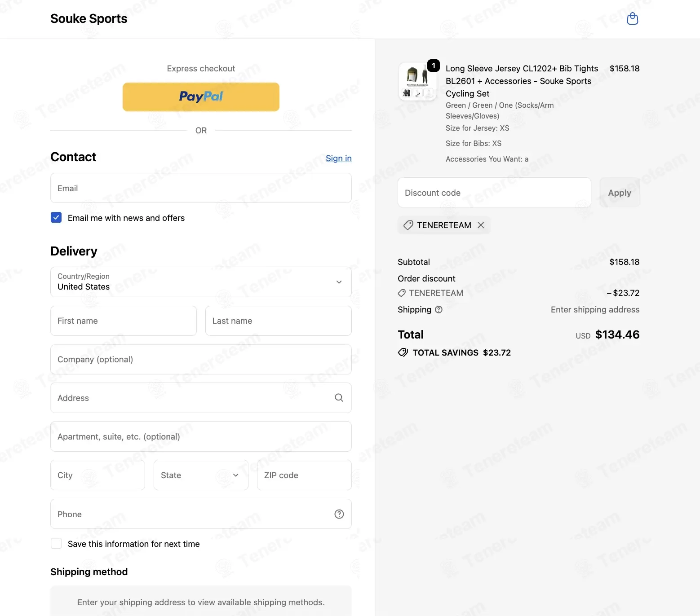Screen dimensions: 700x616
Task: Click the cycling set product thumbnail
Action: (x=417, y=81)
